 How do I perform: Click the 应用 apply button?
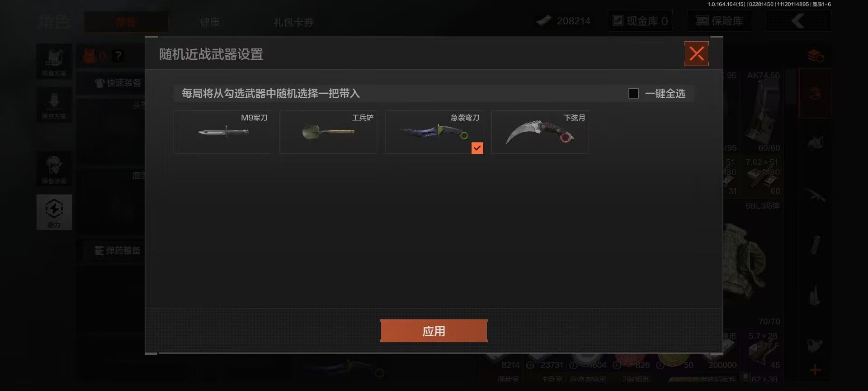click(434, 331)
